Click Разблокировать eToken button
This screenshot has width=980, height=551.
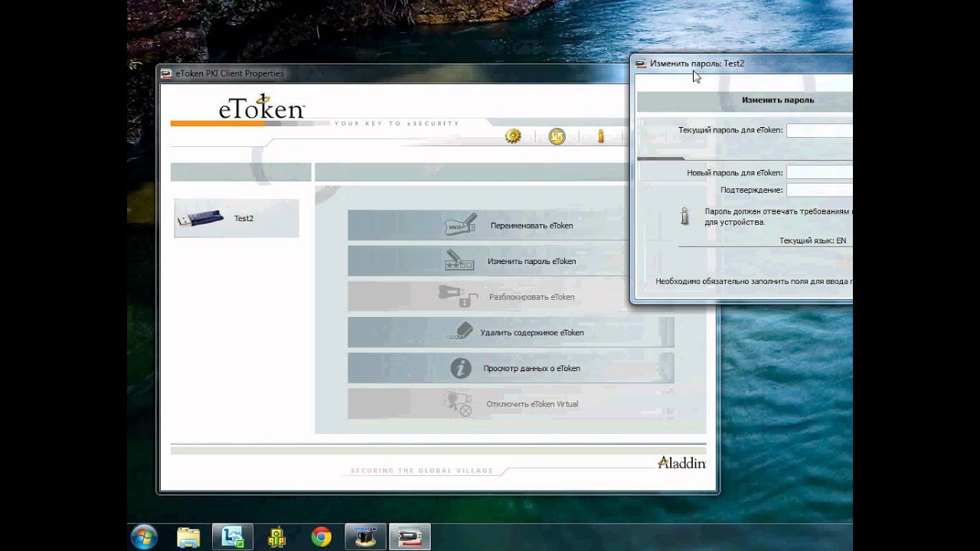[511, 297]
